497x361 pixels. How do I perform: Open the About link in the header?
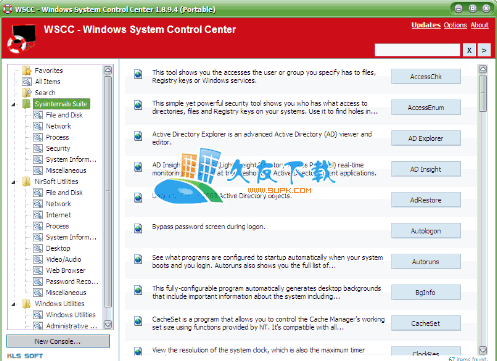pos(479,25)
